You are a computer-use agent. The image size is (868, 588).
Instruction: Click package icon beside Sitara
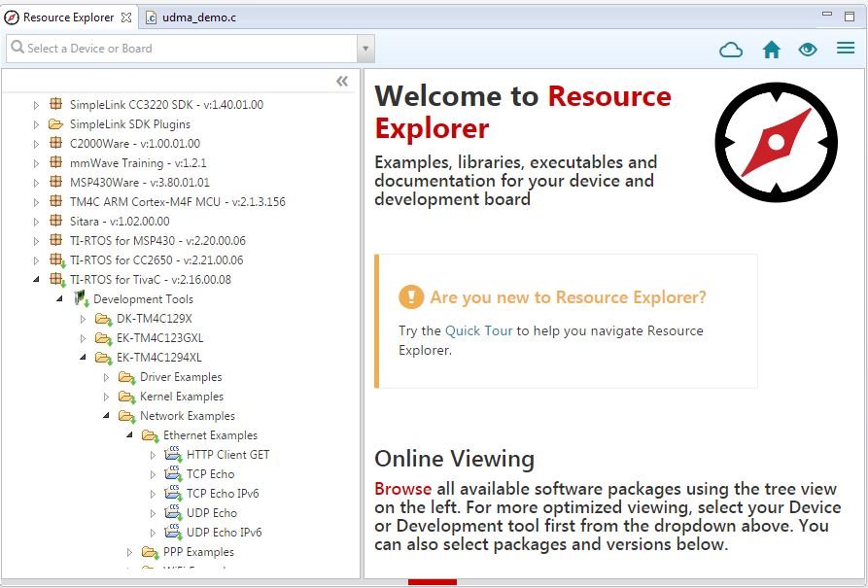tap(56, 220)
